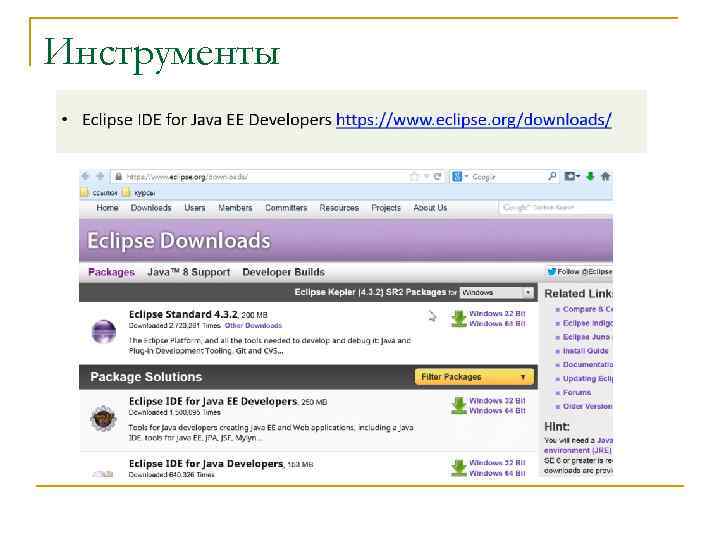Click Eclipse IDE for Java Developers title
720x540 pixels.
tap(206, 464)
